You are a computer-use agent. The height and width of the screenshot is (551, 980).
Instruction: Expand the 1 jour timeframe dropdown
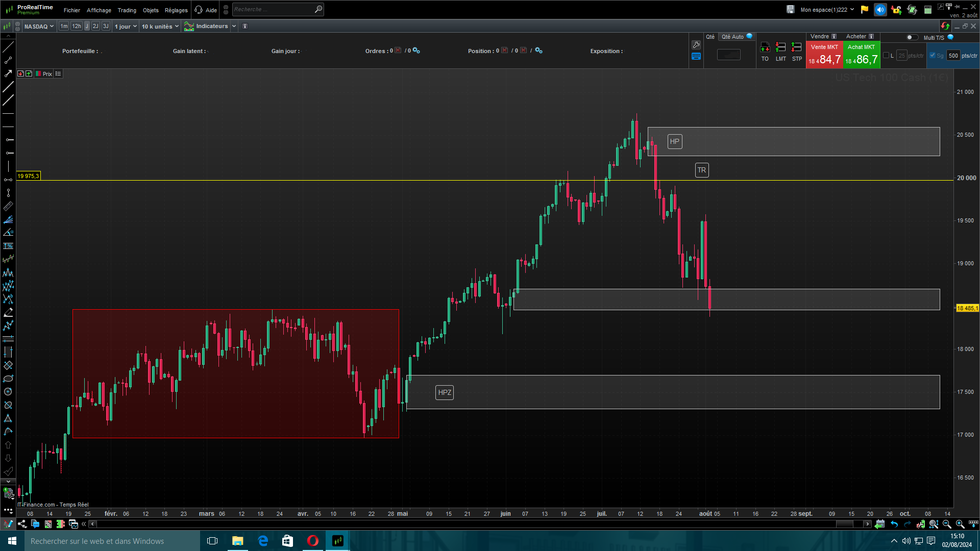click(126, 26)
